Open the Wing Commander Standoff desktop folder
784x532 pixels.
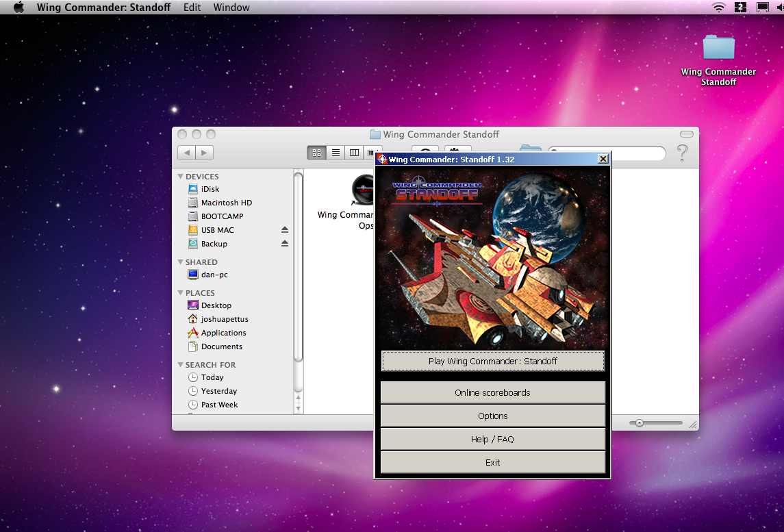coord(718,48)
